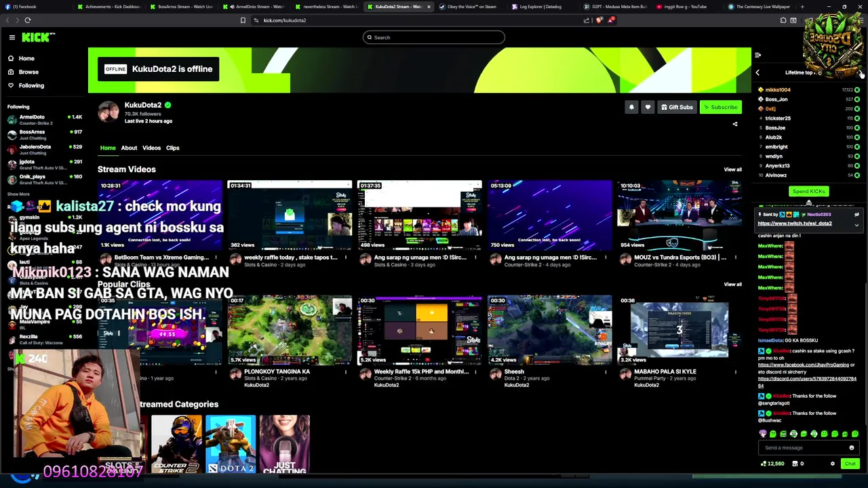Image resolution: width=868 pixels, height=488 pixels.
Task: Click the Kick logo
Action: pyautogui.click(x=38, y=37)
